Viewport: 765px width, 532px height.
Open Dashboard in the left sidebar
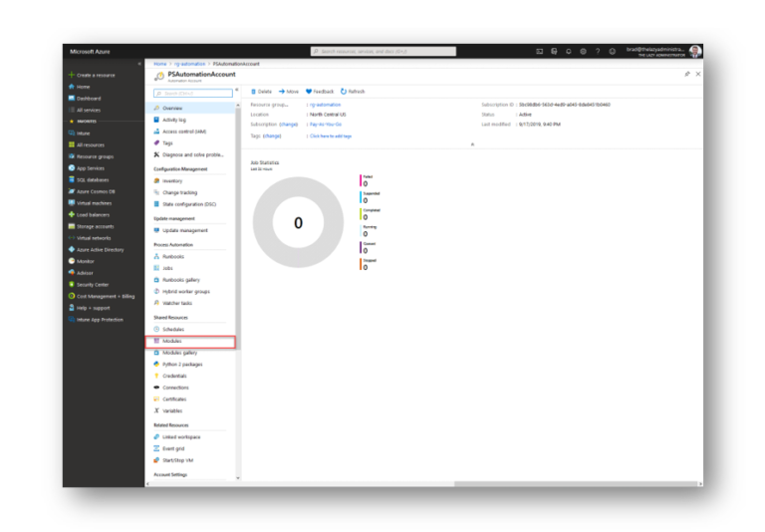click(x=89, y=98)
